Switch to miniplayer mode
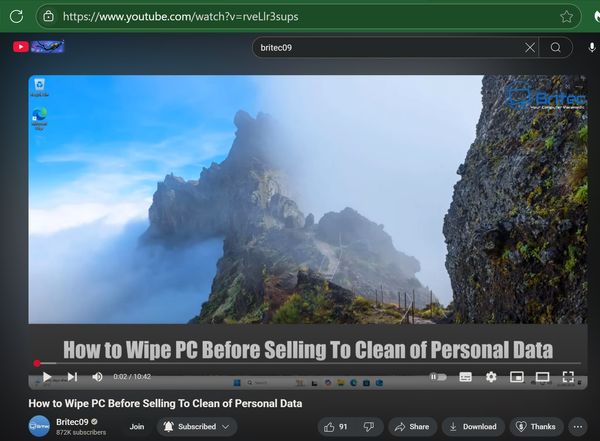The height and width of the screenshot is (441, 600). point(517,377)
